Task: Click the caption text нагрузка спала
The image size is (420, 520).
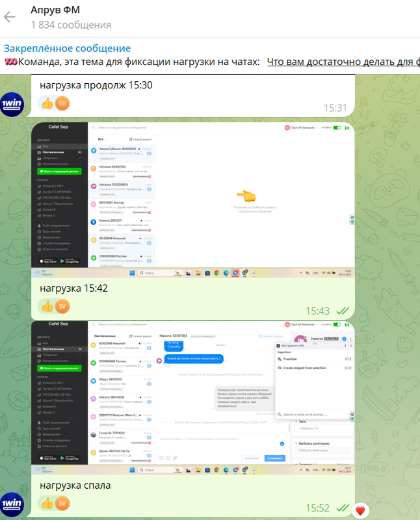Action: click(75, 485)
